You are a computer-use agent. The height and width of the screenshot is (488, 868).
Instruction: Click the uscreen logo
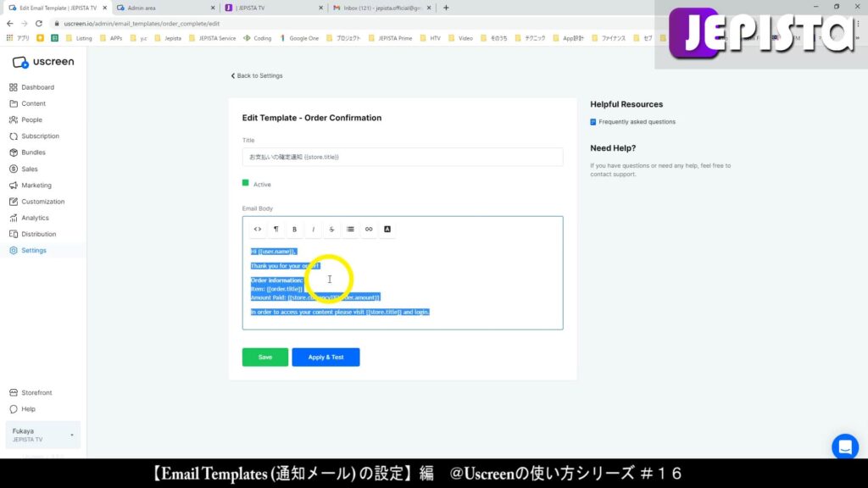click(x=42, y=62)
